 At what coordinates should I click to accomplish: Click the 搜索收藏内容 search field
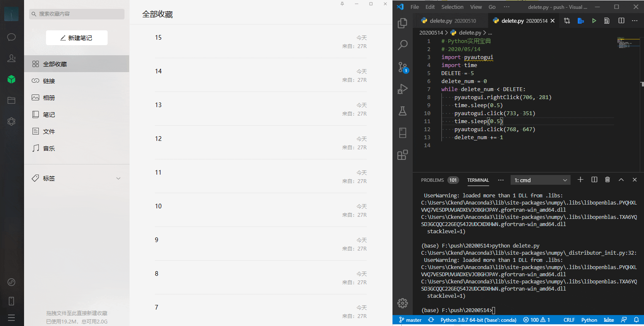pos(77,14)
